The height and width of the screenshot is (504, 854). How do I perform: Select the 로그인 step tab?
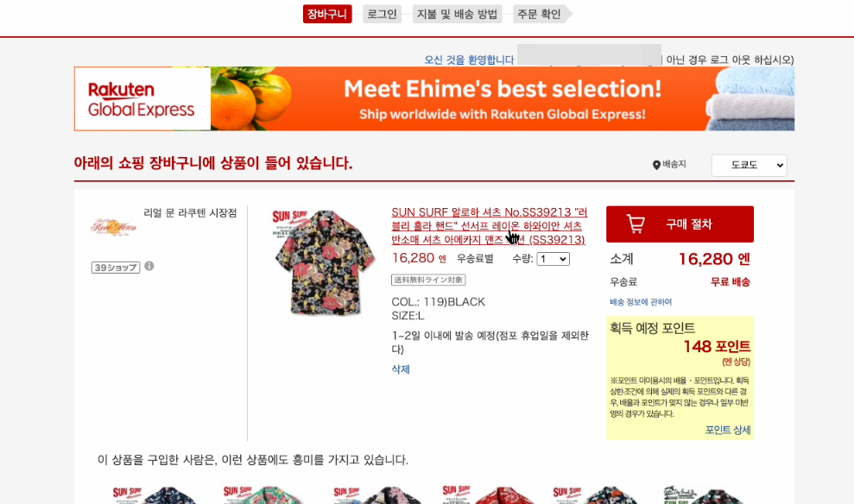[x=382, y=14]
